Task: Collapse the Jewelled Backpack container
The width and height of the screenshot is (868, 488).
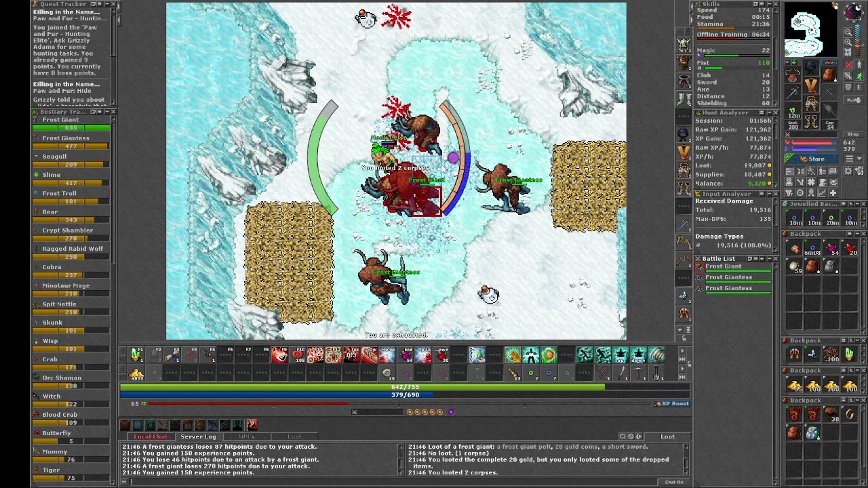Action: coord(858,203)
